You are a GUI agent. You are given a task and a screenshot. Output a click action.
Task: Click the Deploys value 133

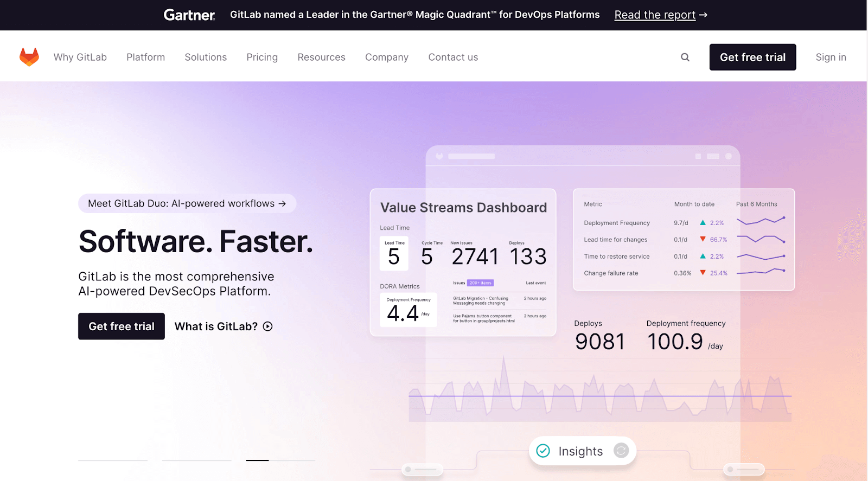[x=528, y=256]
